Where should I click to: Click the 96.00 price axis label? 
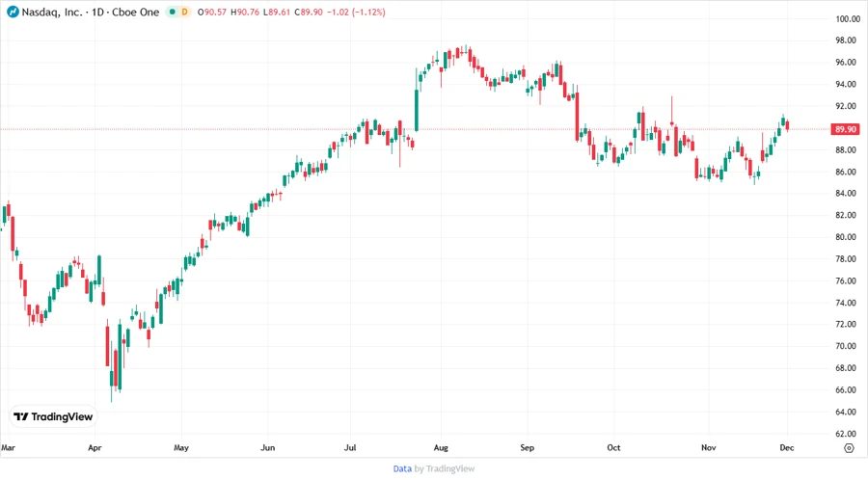[x=846, y=63]
